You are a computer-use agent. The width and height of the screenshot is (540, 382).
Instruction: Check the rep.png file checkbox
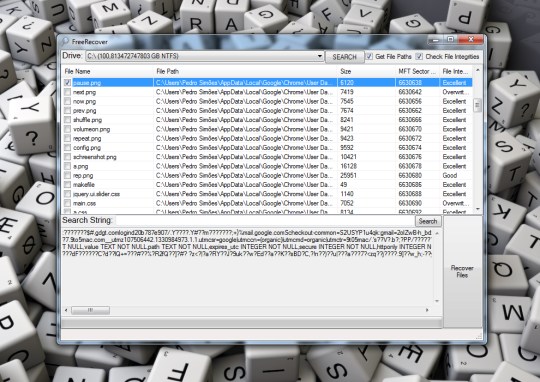coord(68,176)
